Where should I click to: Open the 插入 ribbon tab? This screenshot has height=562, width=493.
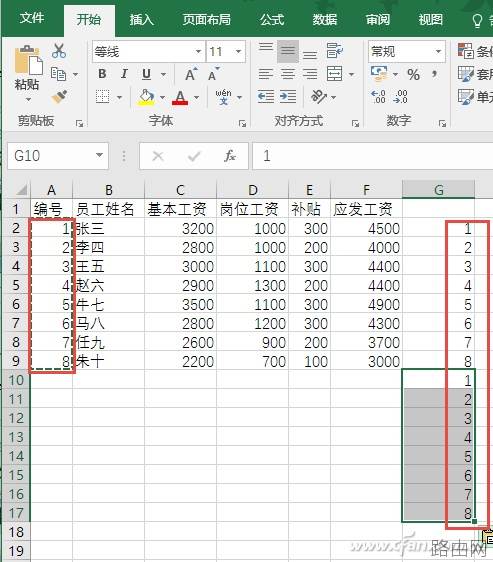click(141, 19)
